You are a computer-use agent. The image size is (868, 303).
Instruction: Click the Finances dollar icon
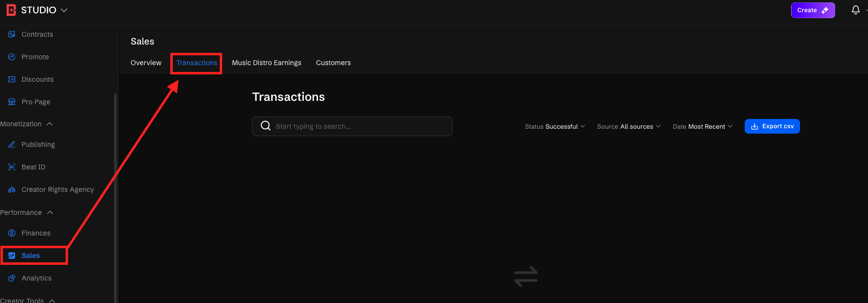[12, 233]
